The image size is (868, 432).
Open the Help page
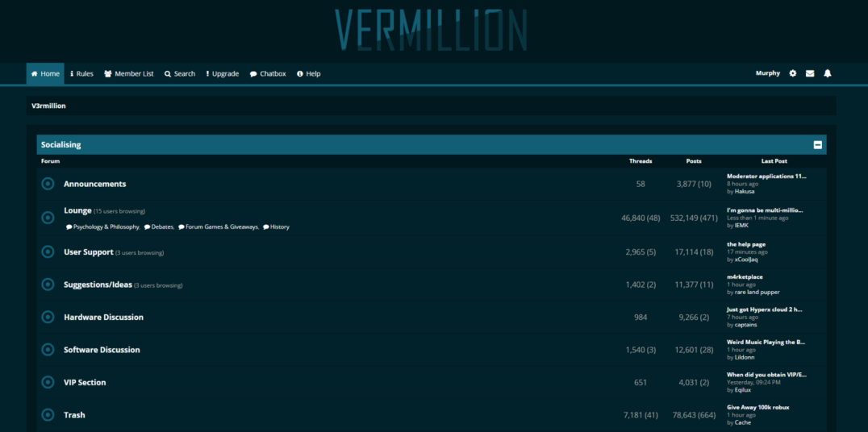(309, 73)
